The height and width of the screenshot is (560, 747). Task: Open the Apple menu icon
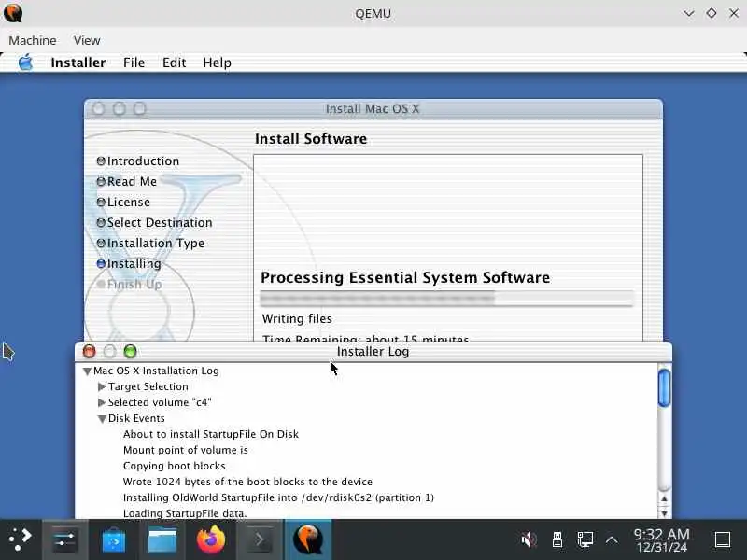25,63
